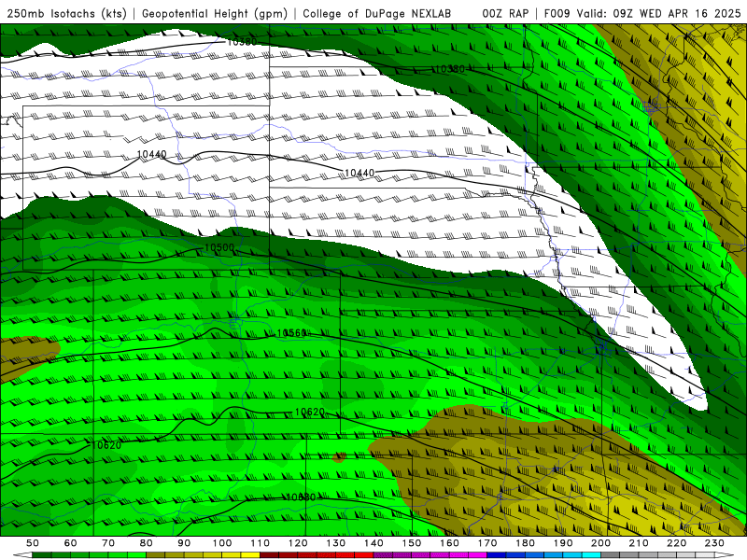Click the 220 kt colorbar label
Image resolution: width=747 pixels, height=560 pixels.
coord(677,543)
